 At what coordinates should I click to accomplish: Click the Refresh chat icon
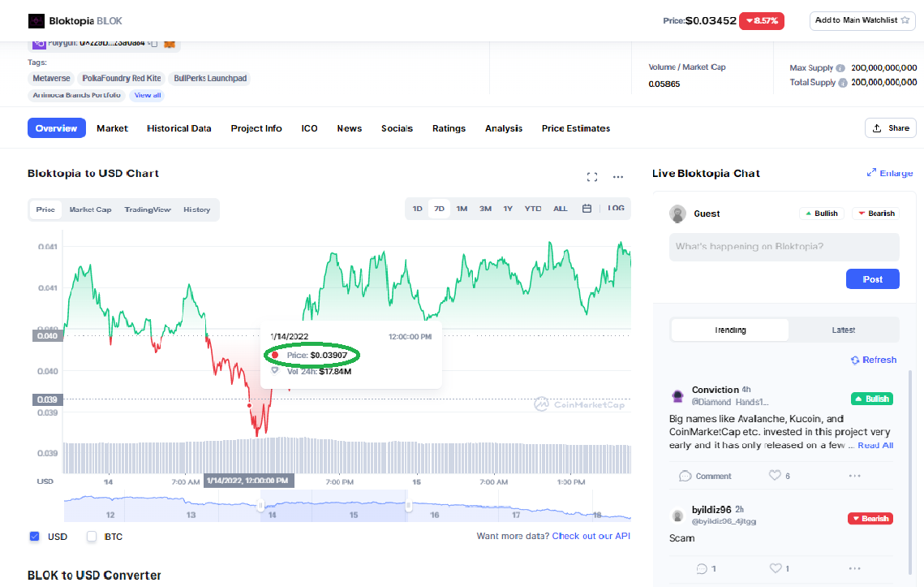click(x=855, y=360)
